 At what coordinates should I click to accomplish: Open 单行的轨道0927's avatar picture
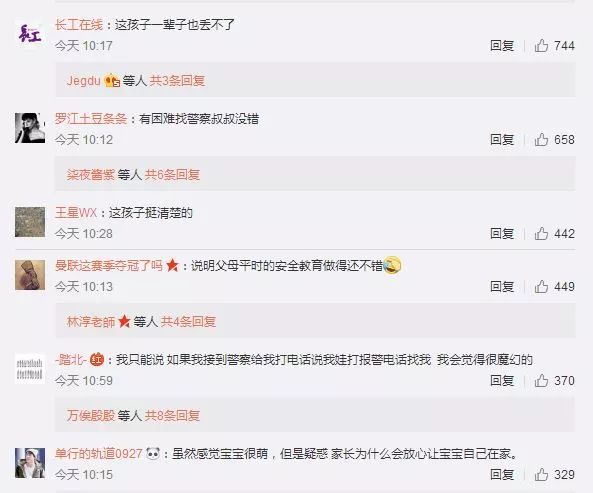pyautogui.click(x=30, y=463)
